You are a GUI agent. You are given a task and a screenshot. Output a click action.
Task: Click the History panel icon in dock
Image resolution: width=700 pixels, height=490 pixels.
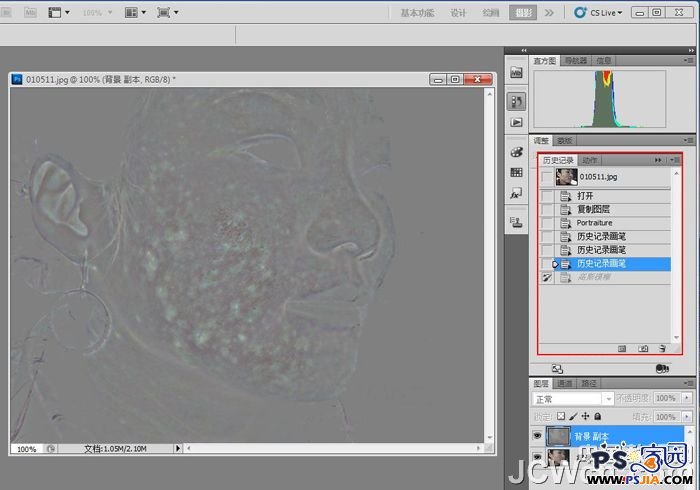coord(517,101)
